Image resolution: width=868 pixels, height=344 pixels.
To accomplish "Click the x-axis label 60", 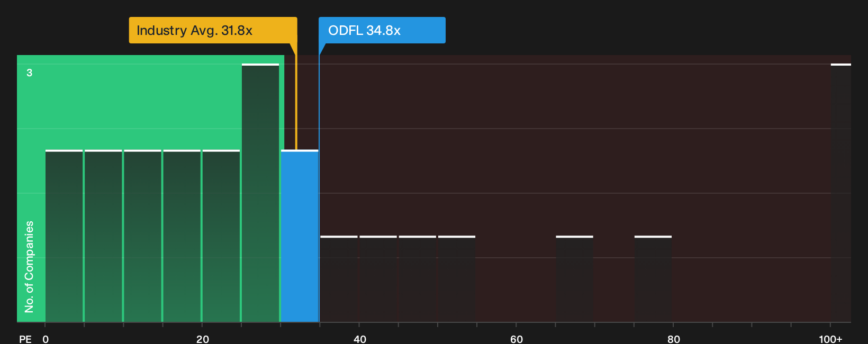I will pos(517,339).
